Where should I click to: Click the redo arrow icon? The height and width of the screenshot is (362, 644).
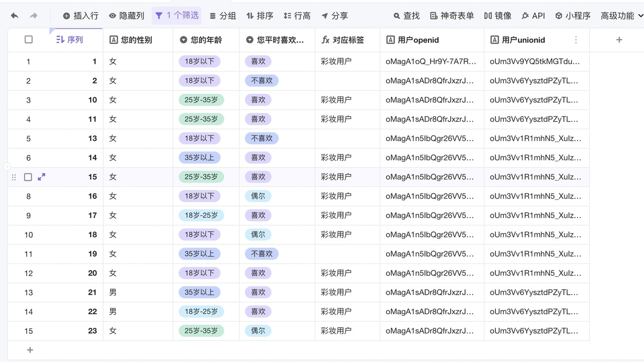33,16
